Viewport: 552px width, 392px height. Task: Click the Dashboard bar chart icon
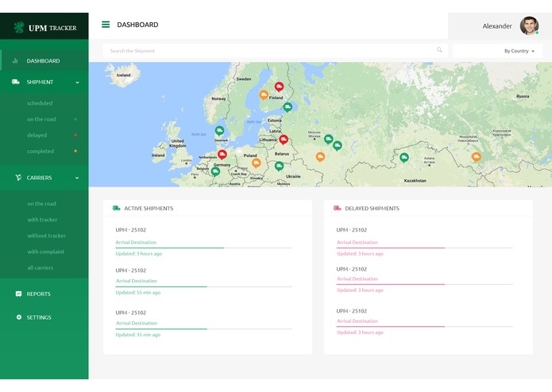point(15,61)
